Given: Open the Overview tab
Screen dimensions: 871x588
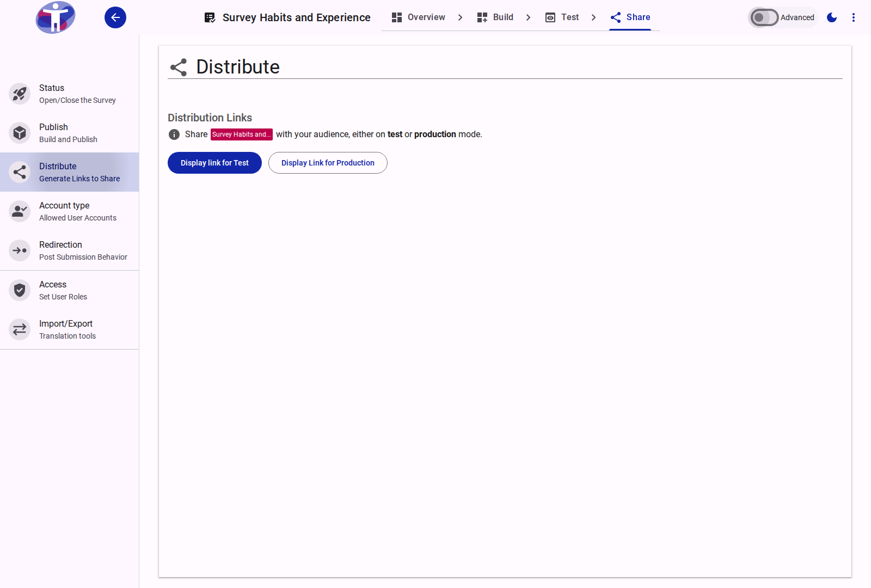Looking at the screenshot, I should click(418, 17).
